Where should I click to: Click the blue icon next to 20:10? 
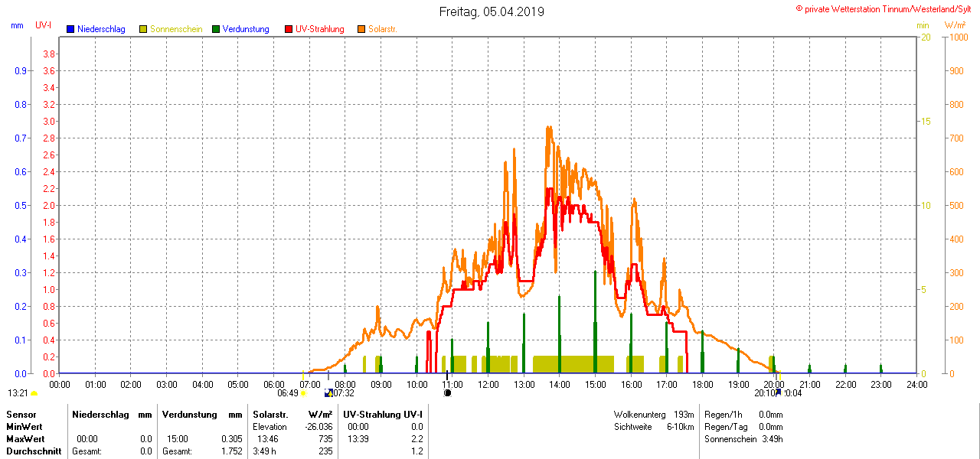(779, 392)
